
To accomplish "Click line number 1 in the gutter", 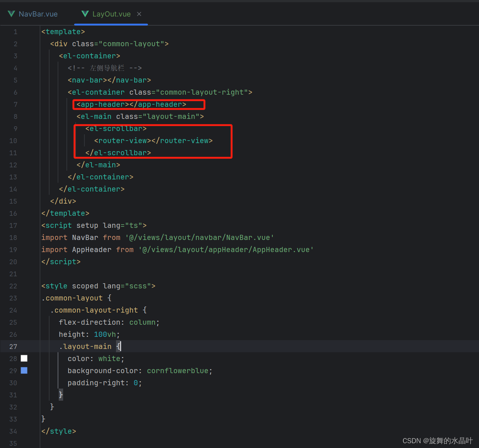I will pyautogui.click(x=15, y=32).
